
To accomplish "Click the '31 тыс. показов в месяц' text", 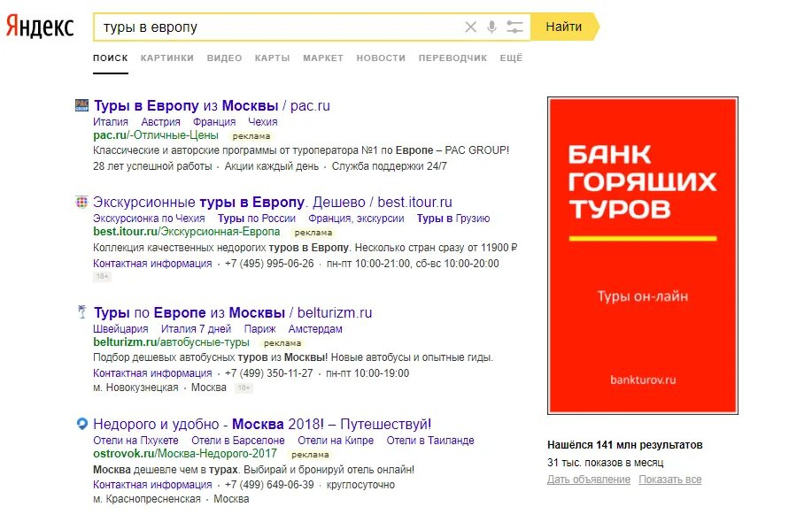I will click(606, 463).
